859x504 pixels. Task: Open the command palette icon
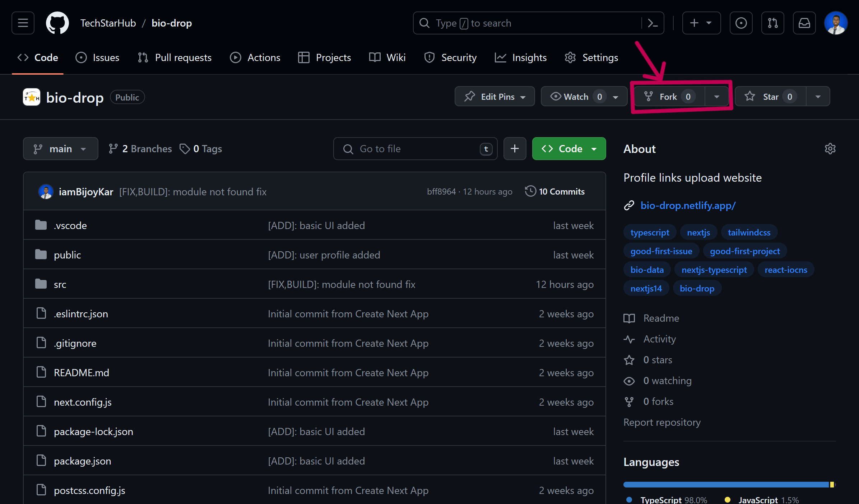coord(653,23)
